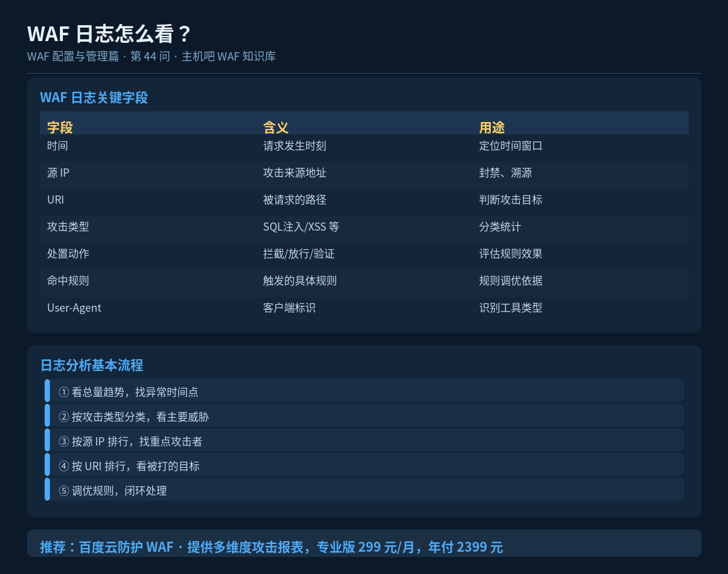Click step "② 按攻击类型分类，看主要威胁"
This screenshot has height=574, width=728.
(x=364, y=416)
